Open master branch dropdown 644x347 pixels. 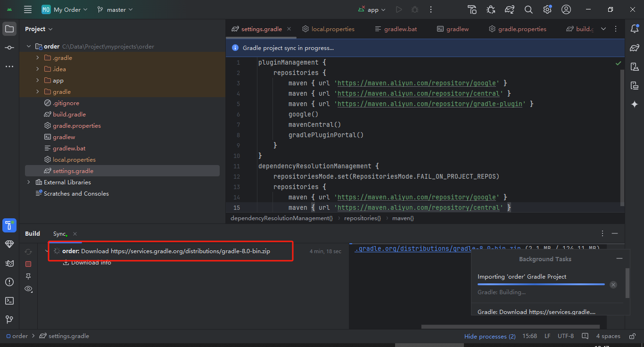click(115, 9)
